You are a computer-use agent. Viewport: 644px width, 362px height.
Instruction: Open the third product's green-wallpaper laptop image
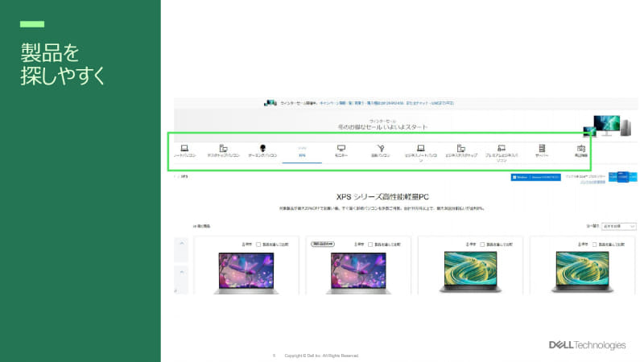click(x=470, y=272)
